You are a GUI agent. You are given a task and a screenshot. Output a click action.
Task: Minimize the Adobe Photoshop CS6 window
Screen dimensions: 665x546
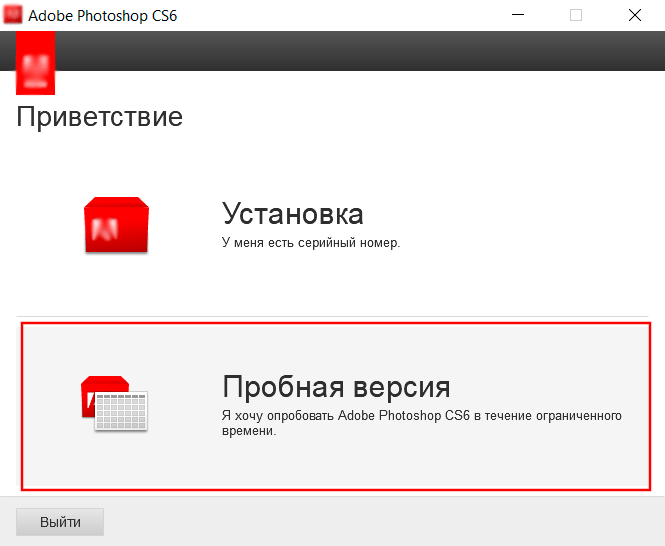point(518,15)
